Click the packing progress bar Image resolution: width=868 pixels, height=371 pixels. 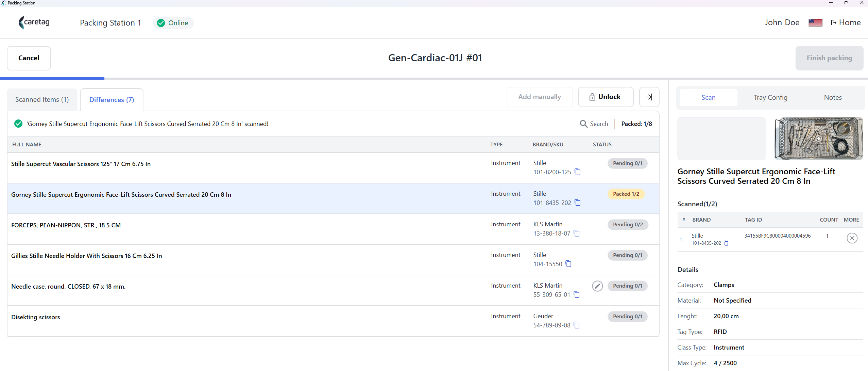(434, 79)
